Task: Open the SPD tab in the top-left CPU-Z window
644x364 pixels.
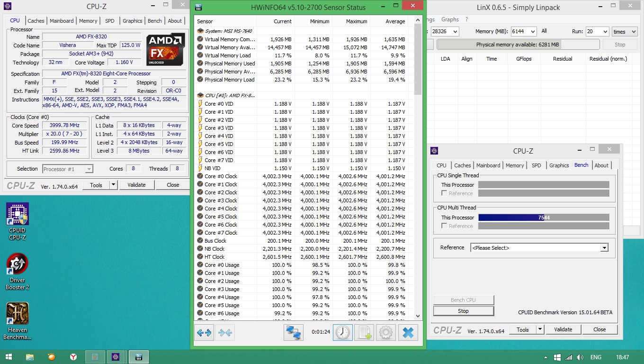Action: click(x=109, y=21)
